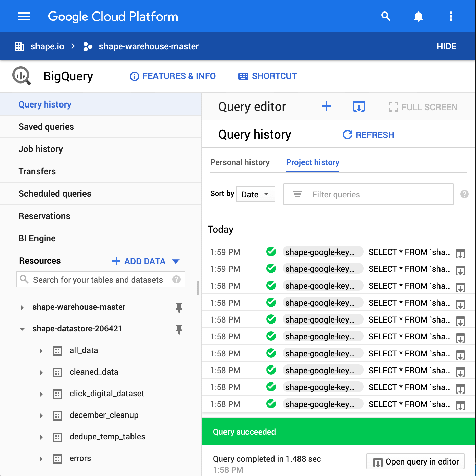Collapse the shape-datastore-206421 project tree
Image resolution: width=476 pixels, height=476 pixels.
point(22,329)
